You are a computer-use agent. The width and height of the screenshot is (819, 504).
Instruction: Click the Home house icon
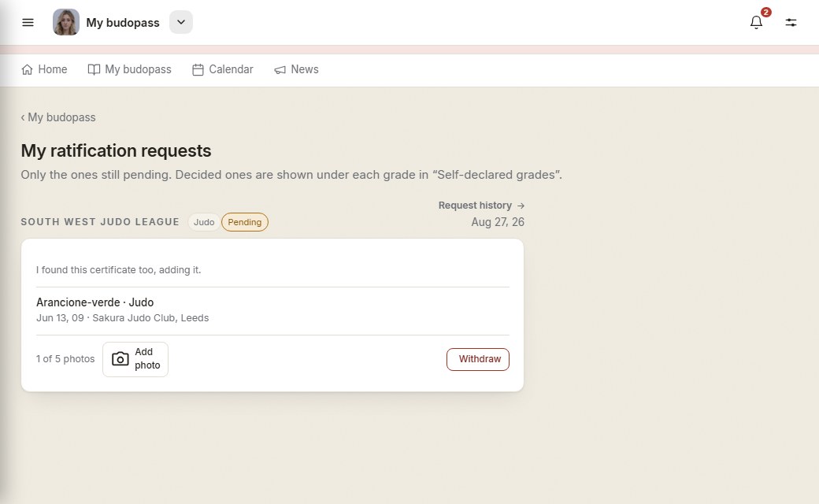27,69
